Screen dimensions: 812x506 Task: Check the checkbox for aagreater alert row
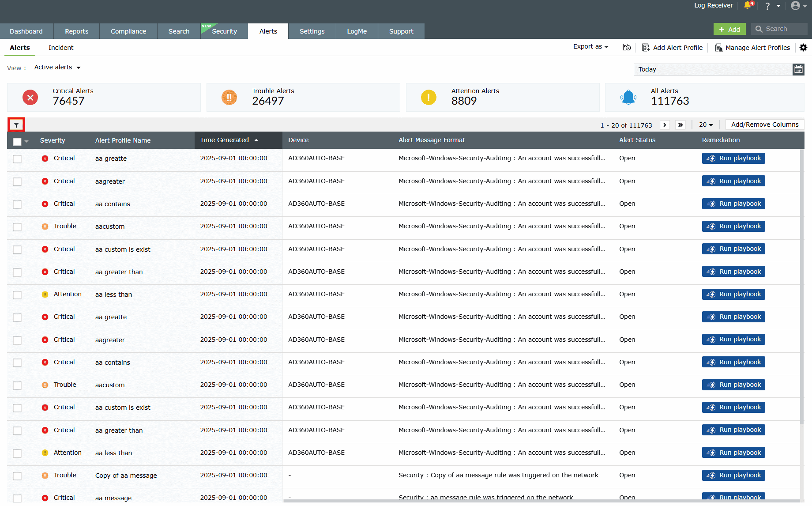[17, 182]
